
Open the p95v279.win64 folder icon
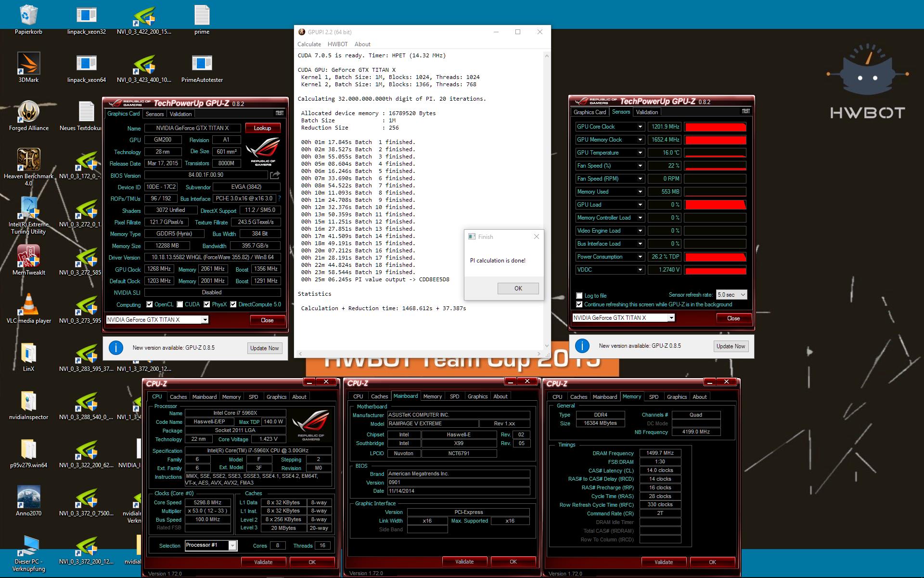point(28,453)
